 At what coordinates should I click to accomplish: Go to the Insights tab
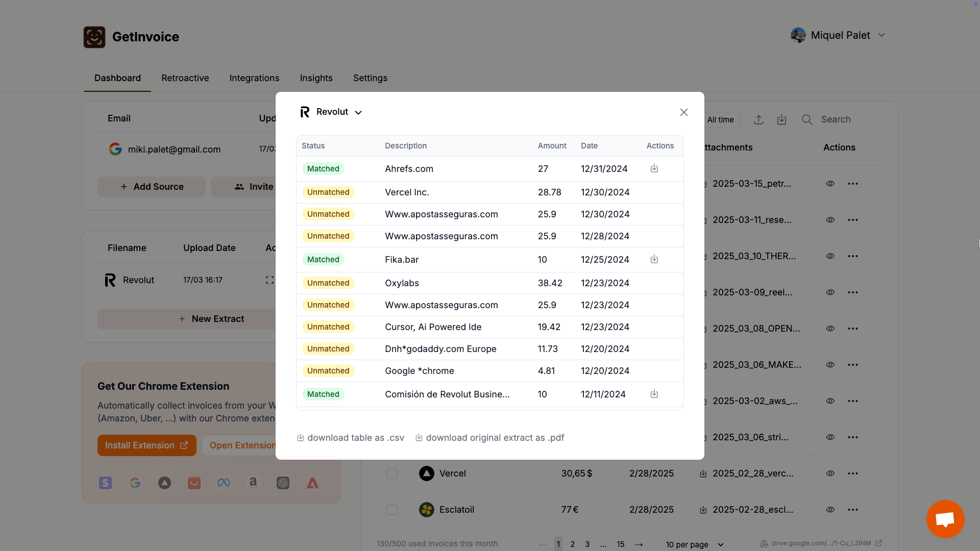(x=316, y=78)
